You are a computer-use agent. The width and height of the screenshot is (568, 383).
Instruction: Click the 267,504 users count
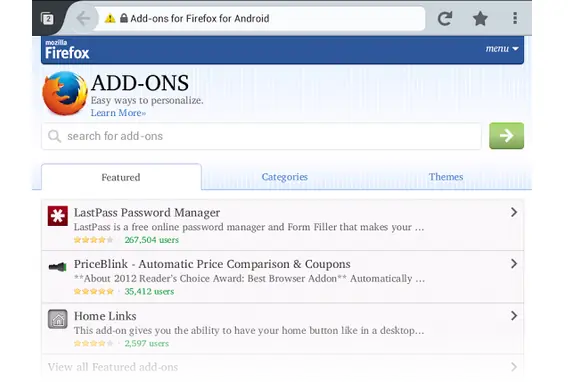coord(151,240)
